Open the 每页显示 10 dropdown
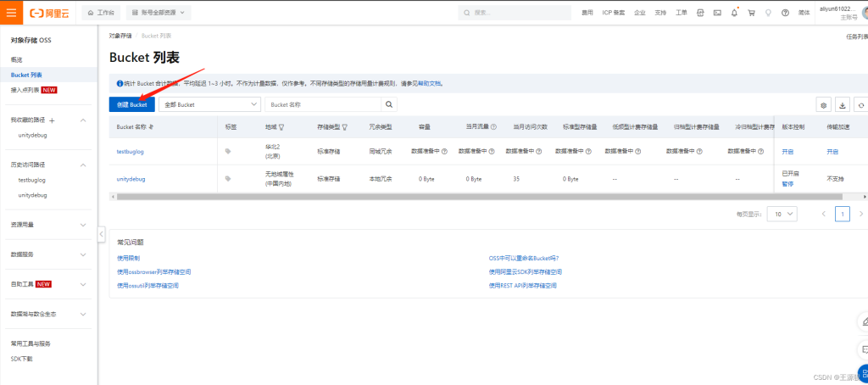The height and width of the screenshot is (385, 868). click(x=782, y=214)
